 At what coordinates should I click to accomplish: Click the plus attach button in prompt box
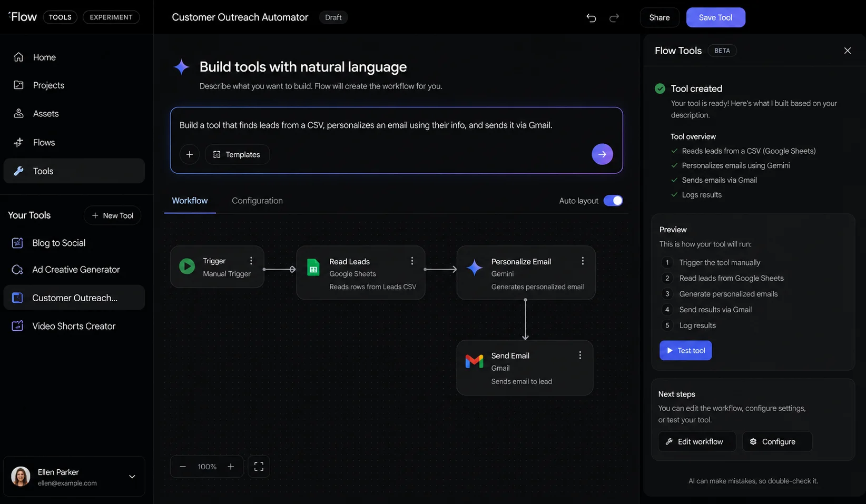(x=190, y=154)
